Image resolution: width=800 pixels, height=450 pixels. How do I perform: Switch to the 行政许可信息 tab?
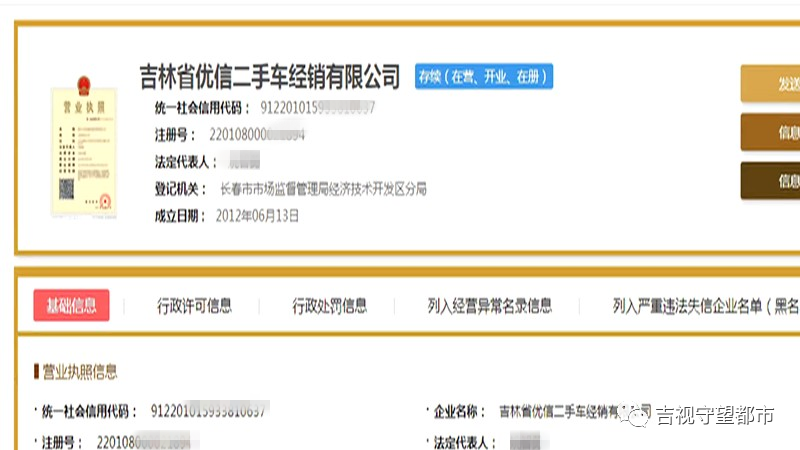(x=194, y=306)
